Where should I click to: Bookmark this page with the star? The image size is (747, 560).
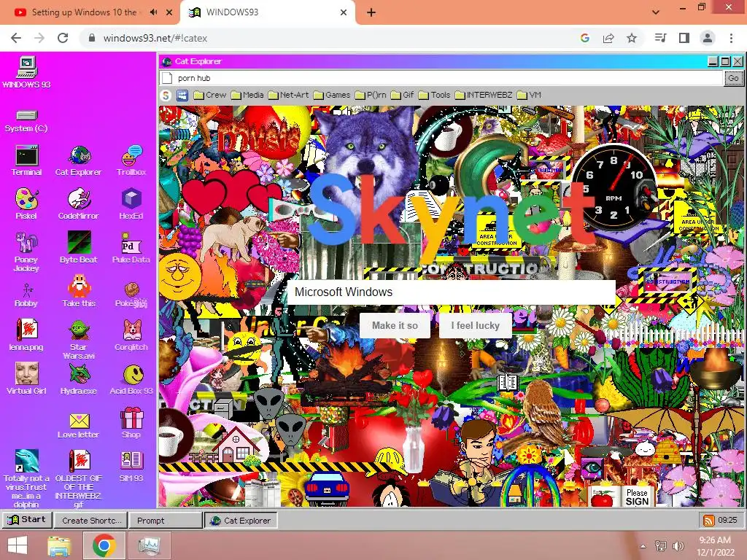pyautogui.click(x=632, y=38)
